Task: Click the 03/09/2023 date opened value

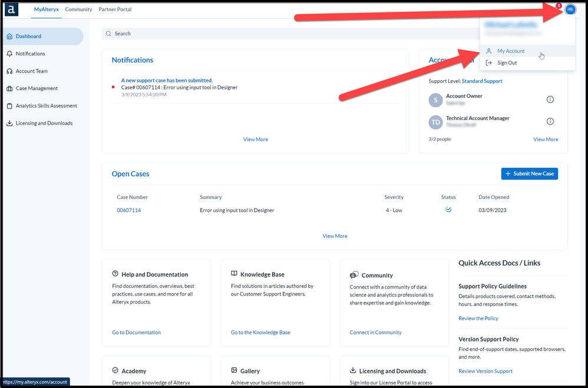Action: pyautogui.click(x=493, y=210)
